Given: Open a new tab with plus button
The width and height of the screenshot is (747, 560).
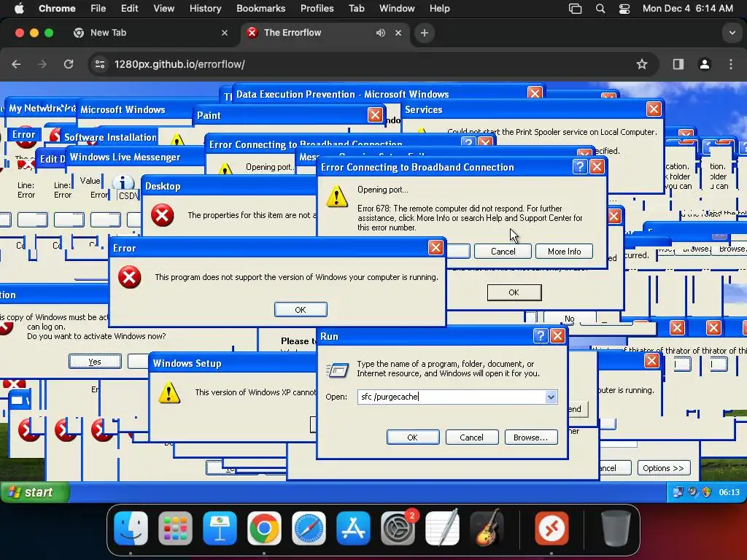Looking at the screenshot, I should click(x=425, y=33).
